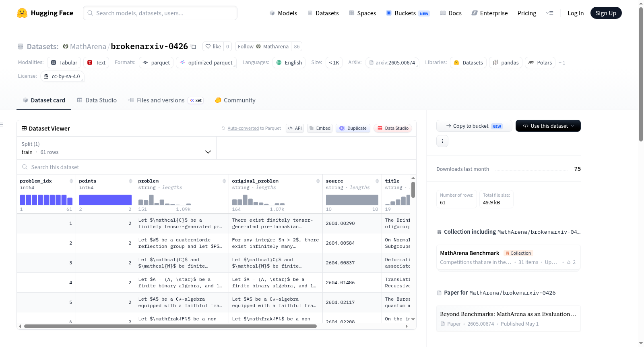Image resolution: width=644 pixels, height=347 pixels.
Task: Click the search magnifier icon in header
Action: 90,13
